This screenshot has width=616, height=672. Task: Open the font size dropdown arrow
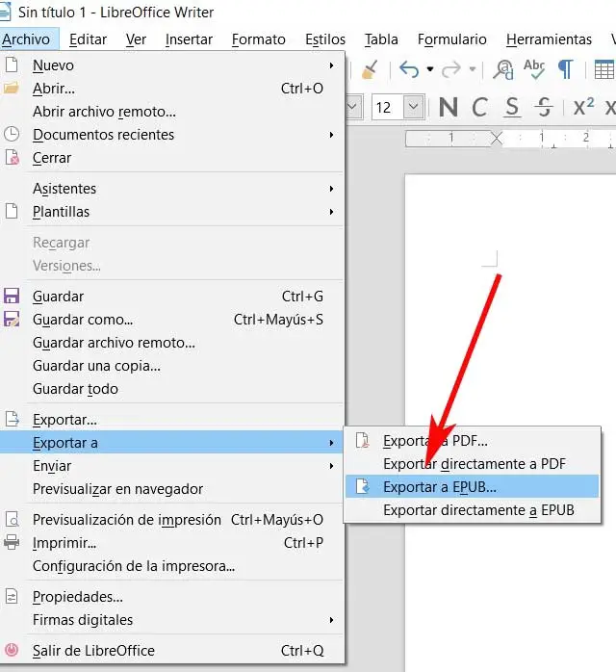[413, 107]
